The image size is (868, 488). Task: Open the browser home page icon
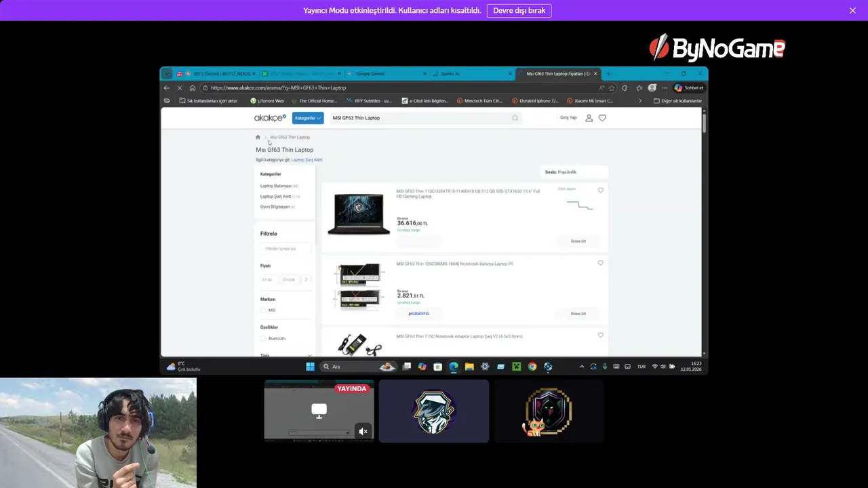(x=193, y=87)
